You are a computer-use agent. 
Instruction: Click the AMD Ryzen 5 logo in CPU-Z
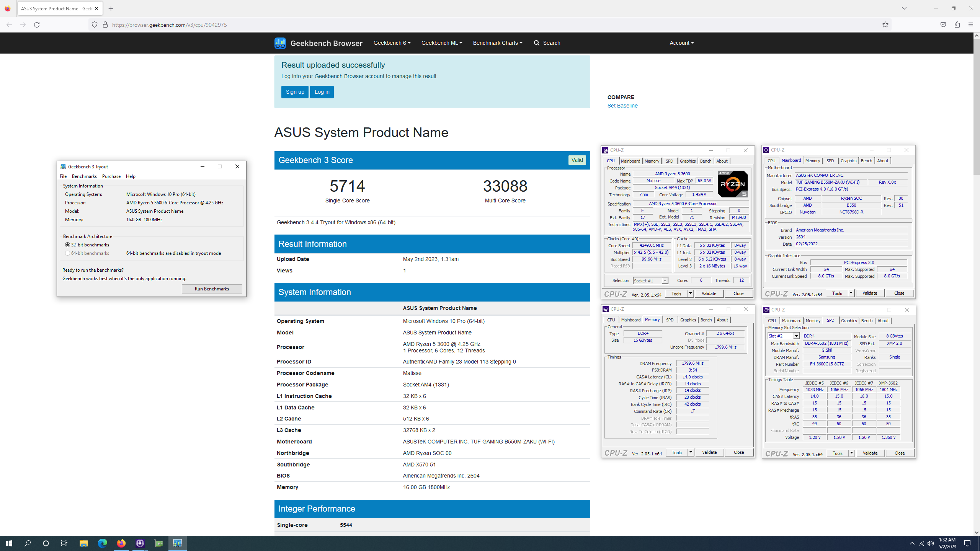point(733,184)
